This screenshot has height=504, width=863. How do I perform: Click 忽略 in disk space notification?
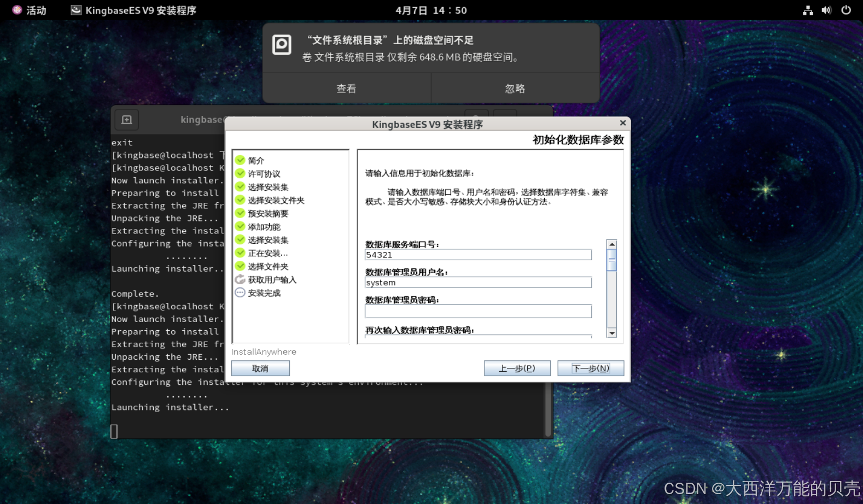point(515,88)
